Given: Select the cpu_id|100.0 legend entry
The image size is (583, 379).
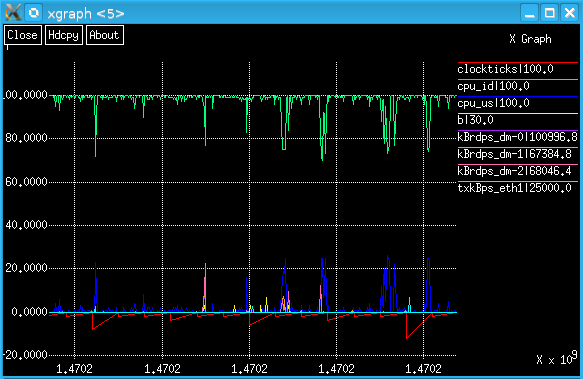Looking at the screenshot, I should coord(493,86).
